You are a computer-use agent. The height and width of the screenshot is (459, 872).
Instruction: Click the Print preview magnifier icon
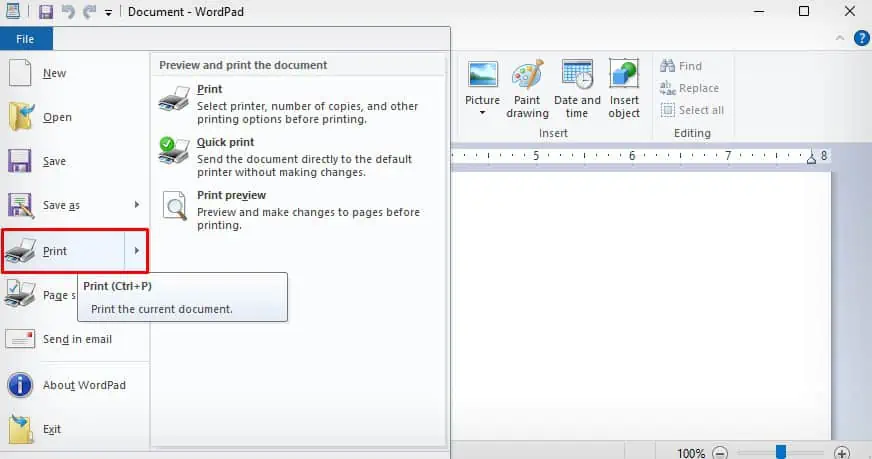tap(175, 205)
